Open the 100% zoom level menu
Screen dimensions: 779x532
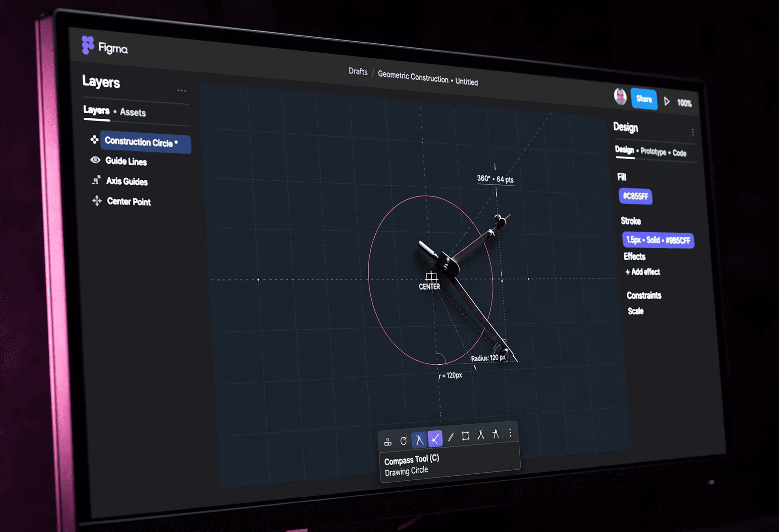click(x=684, y=103)
